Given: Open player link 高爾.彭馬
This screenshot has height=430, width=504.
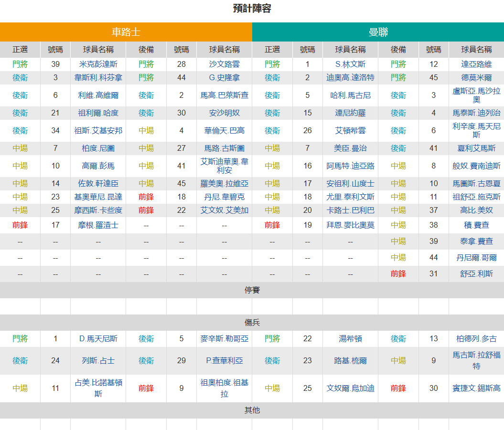Looking at the screenshot, I should (98, 166).
